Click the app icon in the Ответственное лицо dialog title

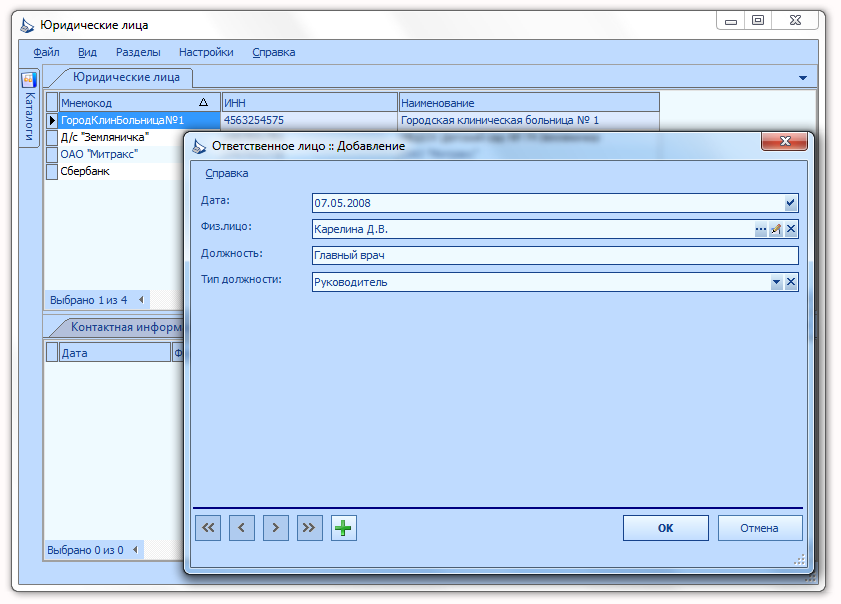pyautogui.click(x=199, y=146)
